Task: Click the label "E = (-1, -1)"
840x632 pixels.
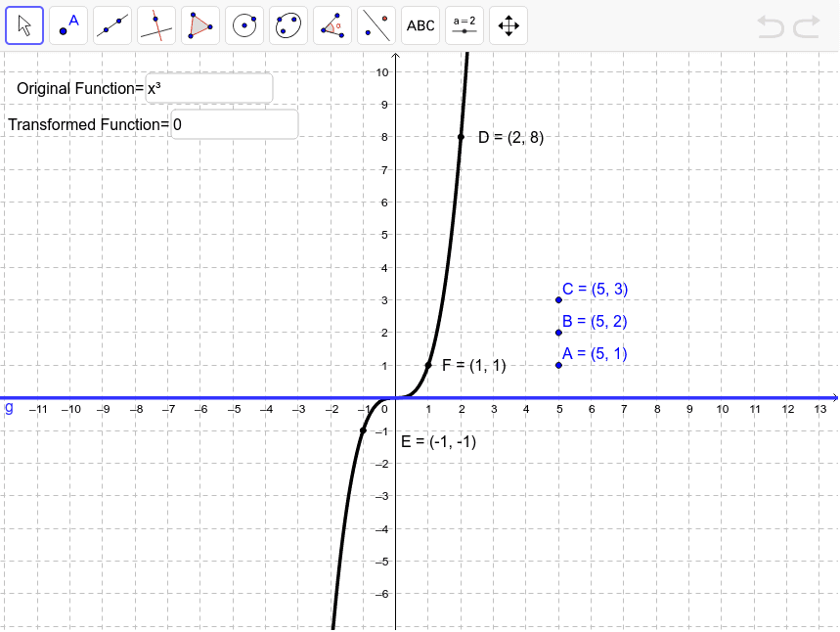Action: [x=438, y=441]
